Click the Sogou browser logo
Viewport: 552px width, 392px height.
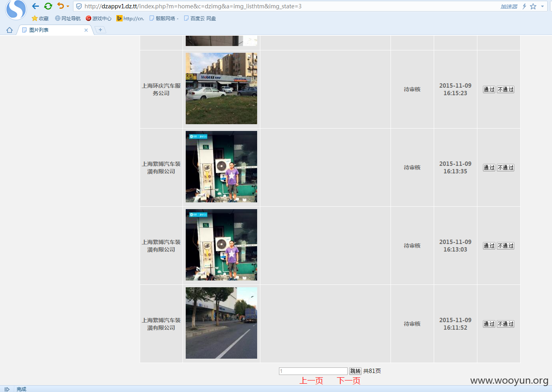tap(16, 10)
